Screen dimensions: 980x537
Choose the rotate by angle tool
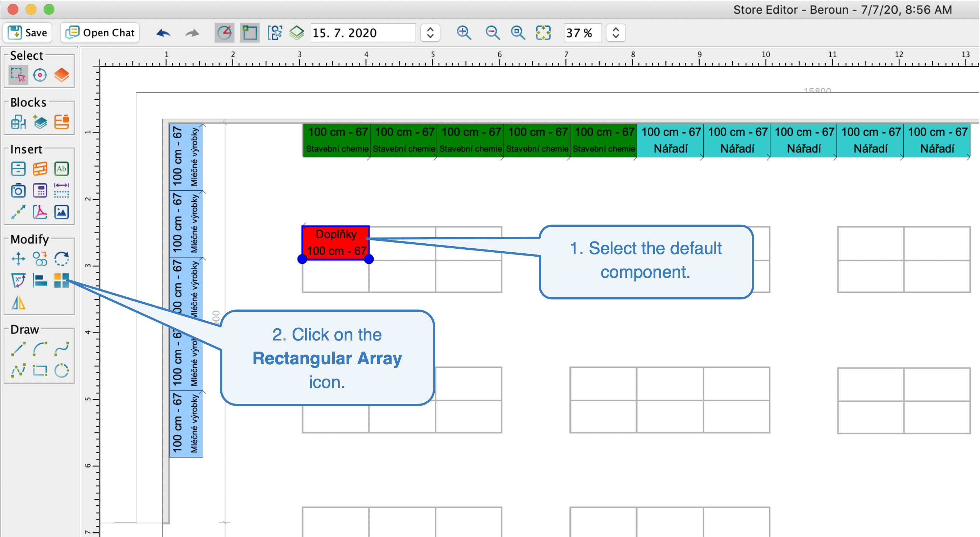tap(18, 280)
